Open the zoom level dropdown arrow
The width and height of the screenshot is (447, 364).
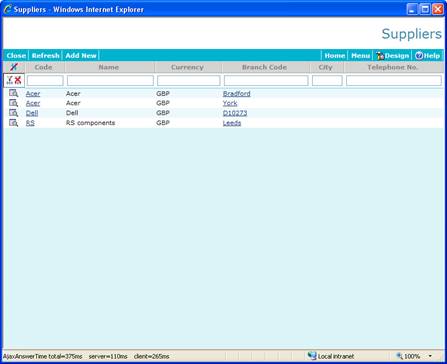430,356
